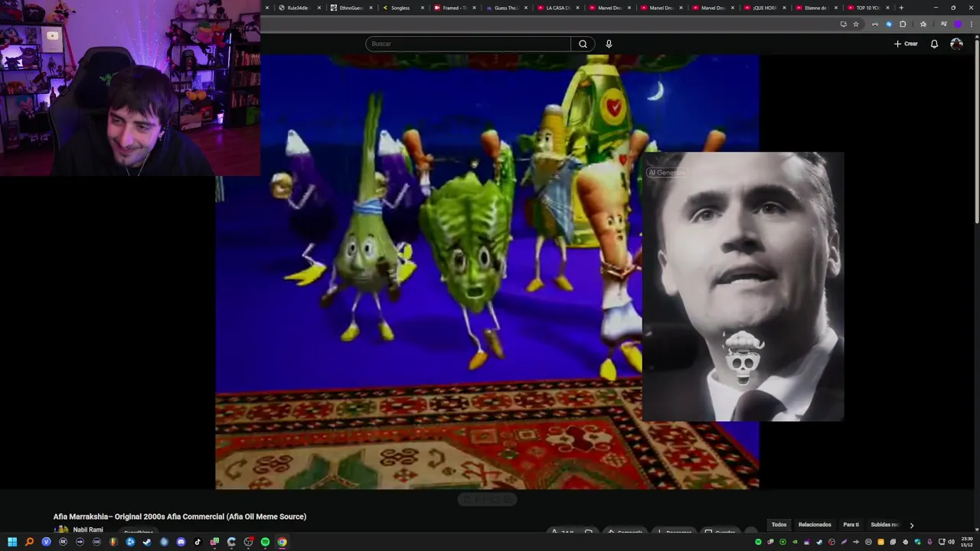Open Google Chrome from the taskbar
The image size is (980, 551).
(x=282, y=542)
